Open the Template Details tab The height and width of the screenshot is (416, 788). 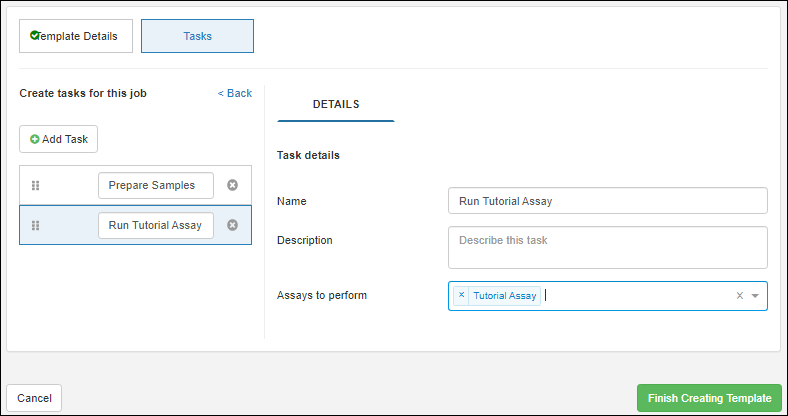coord(75,36)
